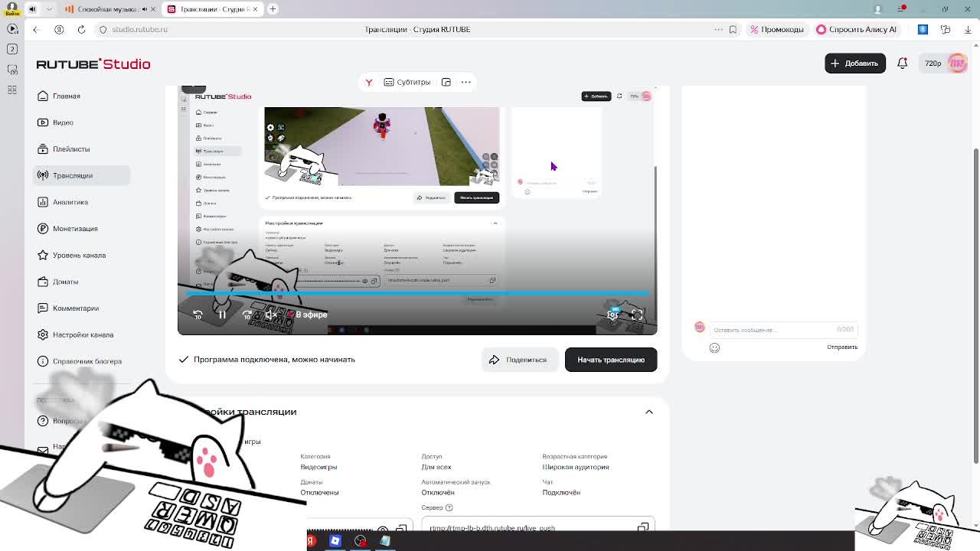
Task: Copy the server RTMP URL
Action: [x=643, y=528]
